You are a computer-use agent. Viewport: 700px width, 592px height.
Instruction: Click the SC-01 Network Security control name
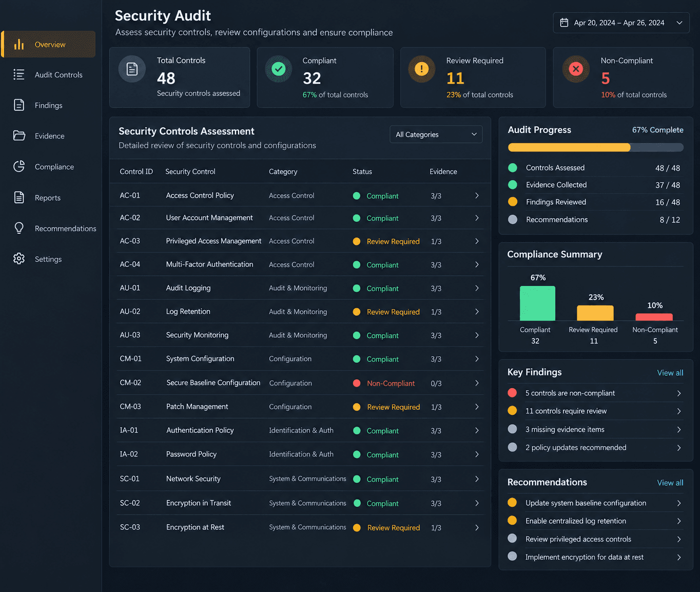click(x=193, y=479)
